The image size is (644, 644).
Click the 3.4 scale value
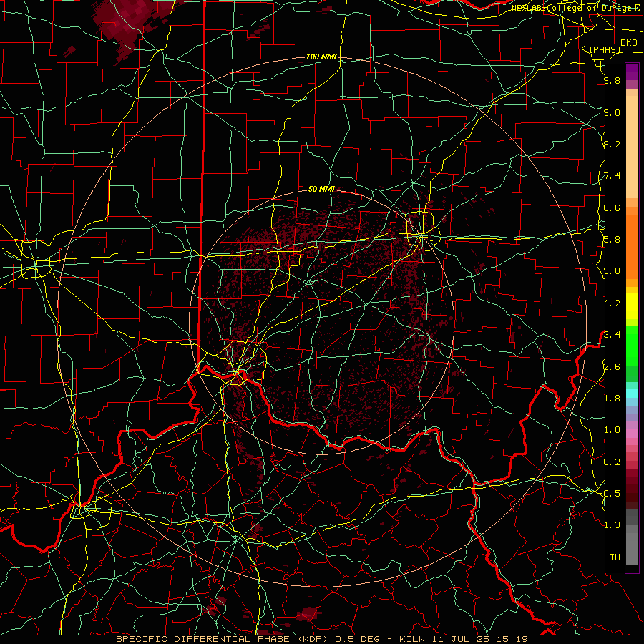tap(612, 334)
